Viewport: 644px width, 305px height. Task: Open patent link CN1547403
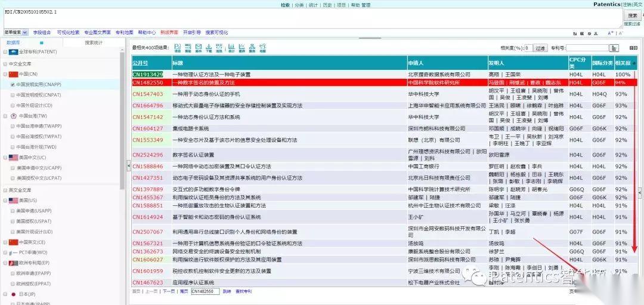147,94
